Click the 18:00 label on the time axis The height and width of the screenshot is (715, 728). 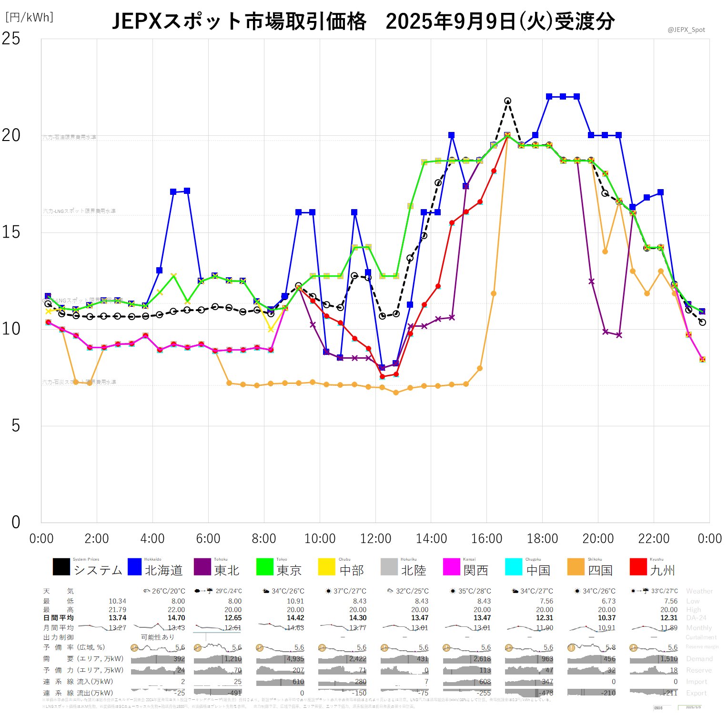542,539
